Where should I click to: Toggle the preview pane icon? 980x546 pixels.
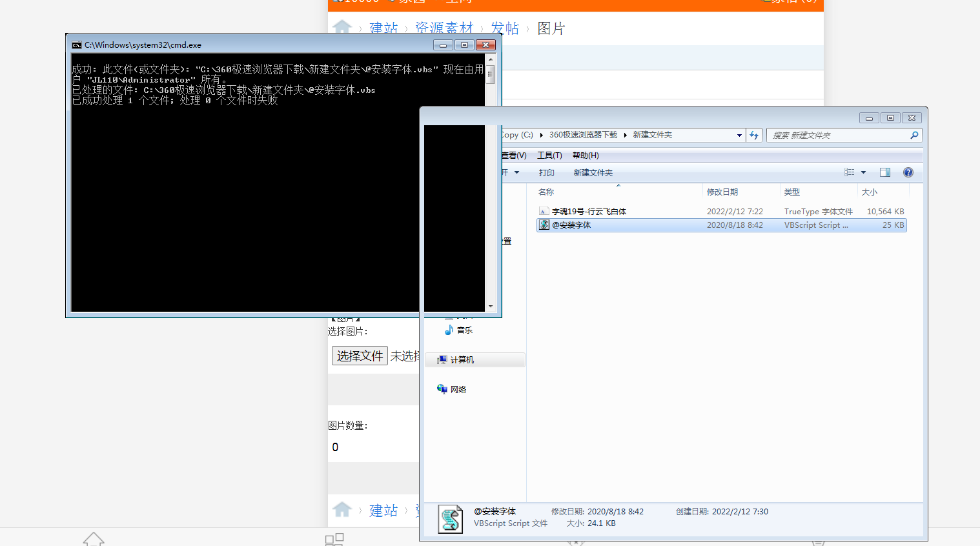[884, 172]
